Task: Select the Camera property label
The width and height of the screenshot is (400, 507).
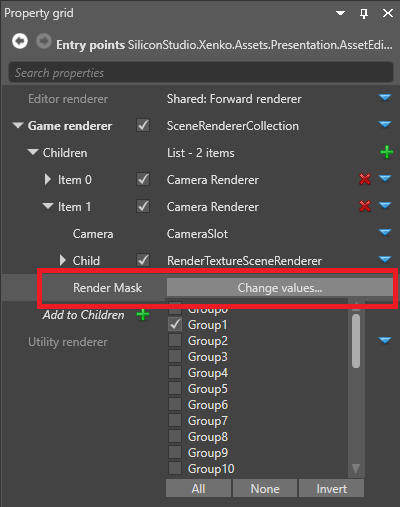Action: tap(93, 234)
